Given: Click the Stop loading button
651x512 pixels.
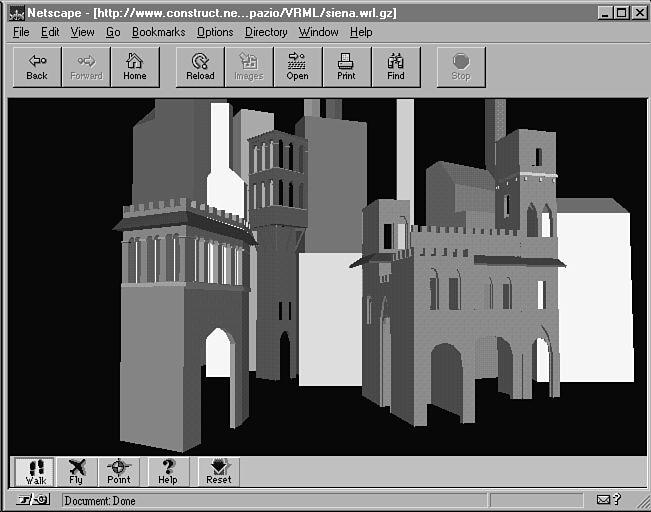Looking at the screenshot, I should [x=460, y=67].
